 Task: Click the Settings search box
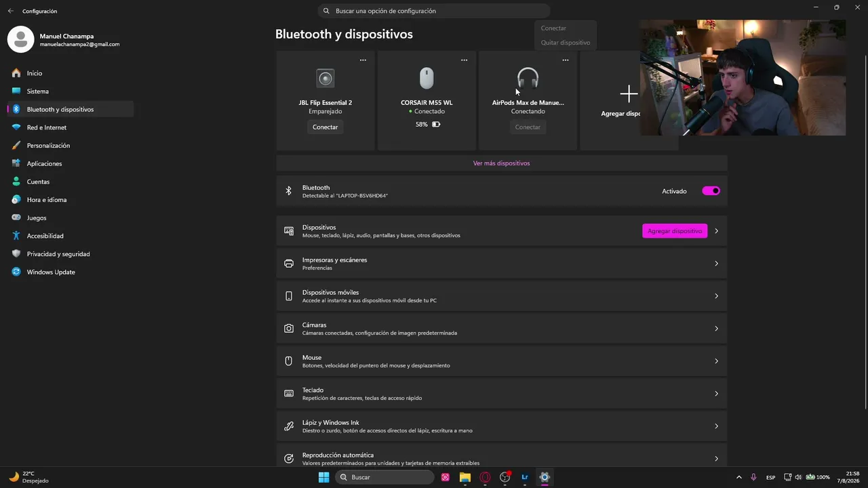[x=434, y=11]
